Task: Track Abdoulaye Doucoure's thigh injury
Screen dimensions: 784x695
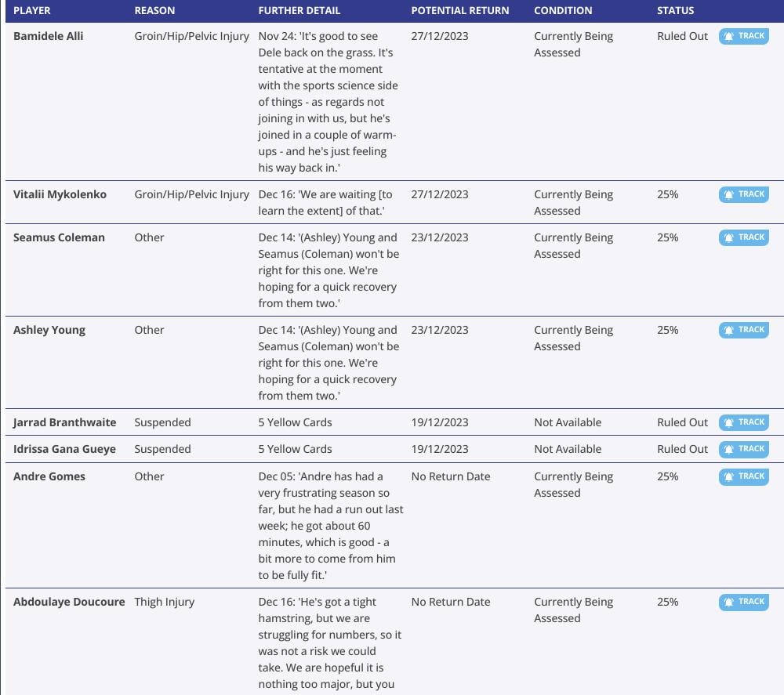Action: click(x=743, y=602)
